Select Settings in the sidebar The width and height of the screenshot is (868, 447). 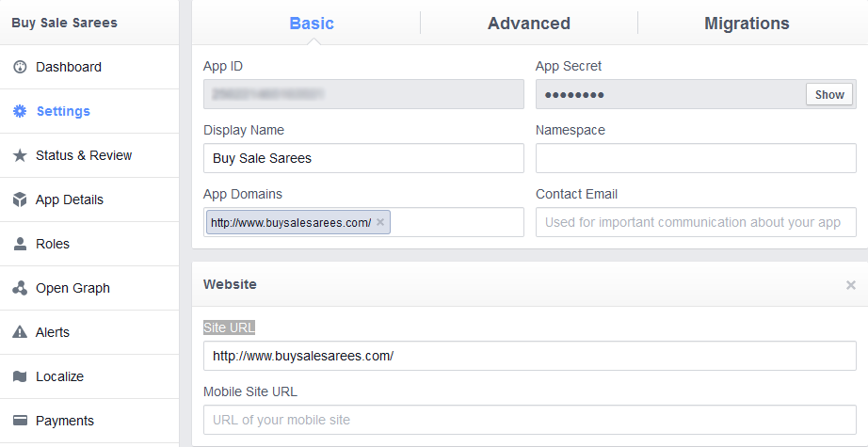coord(89,111)
